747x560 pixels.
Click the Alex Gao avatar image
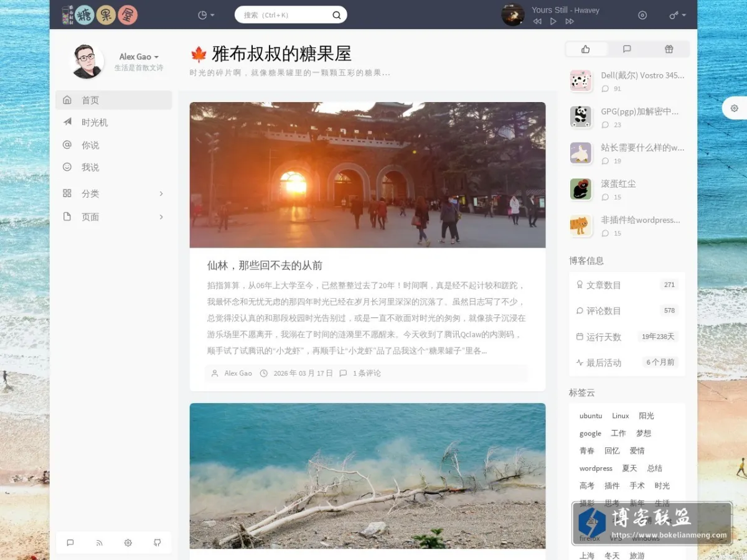click(x=88, y=61)
